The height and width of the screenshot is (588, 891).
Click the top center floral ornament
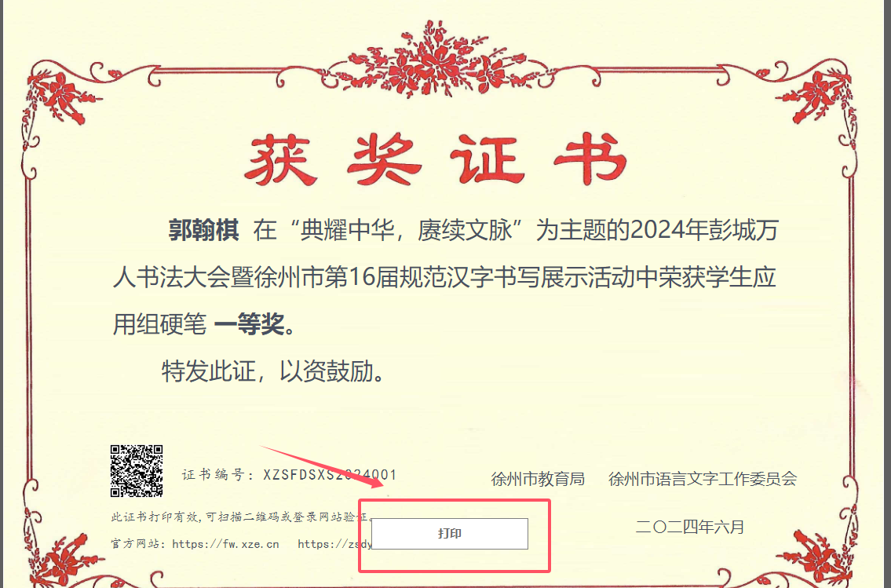click(436, 60)
